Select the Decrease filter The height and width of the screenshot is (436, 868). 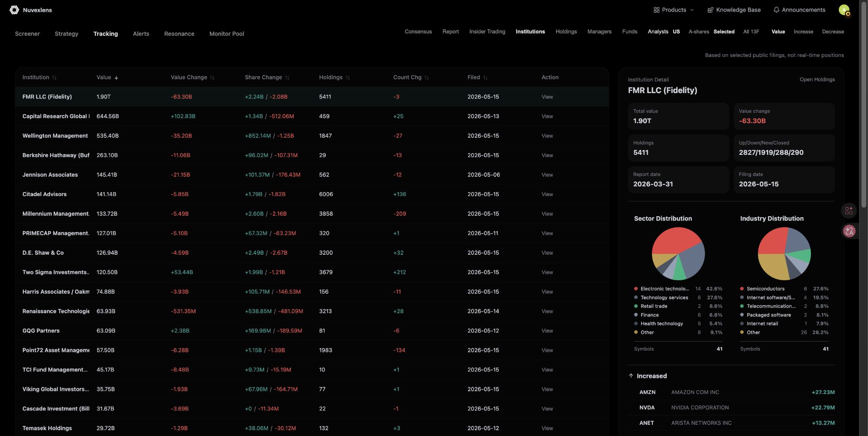point(833,32)
